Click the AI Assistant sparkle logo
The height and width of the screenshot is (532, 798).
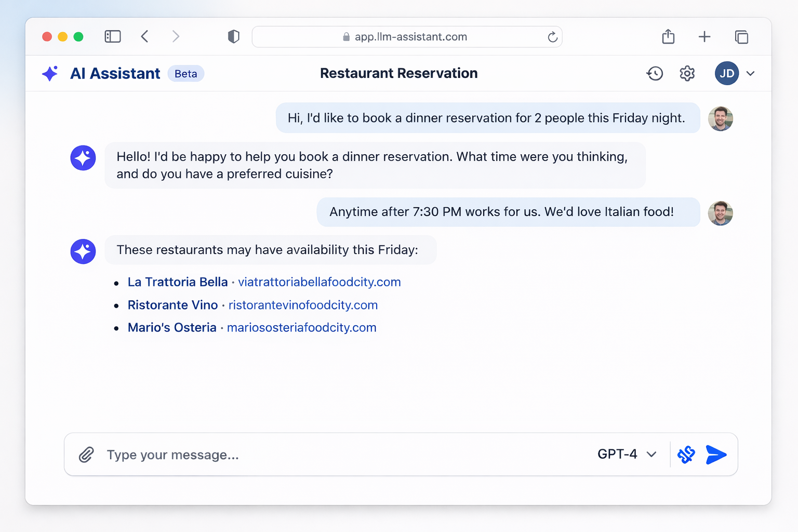click(x=50, y=74)
